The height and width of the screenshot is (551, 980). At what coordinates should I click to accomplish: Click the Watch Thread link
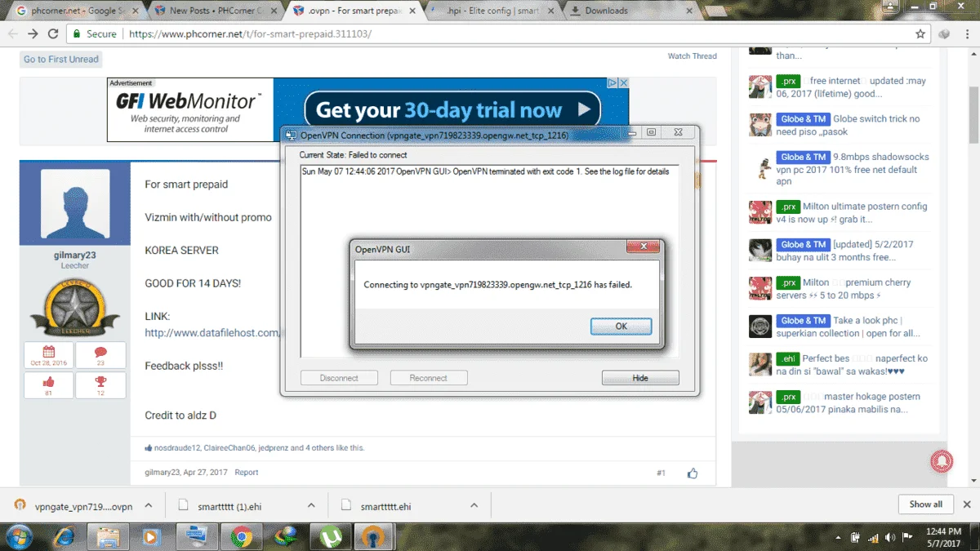coord(692,56)
